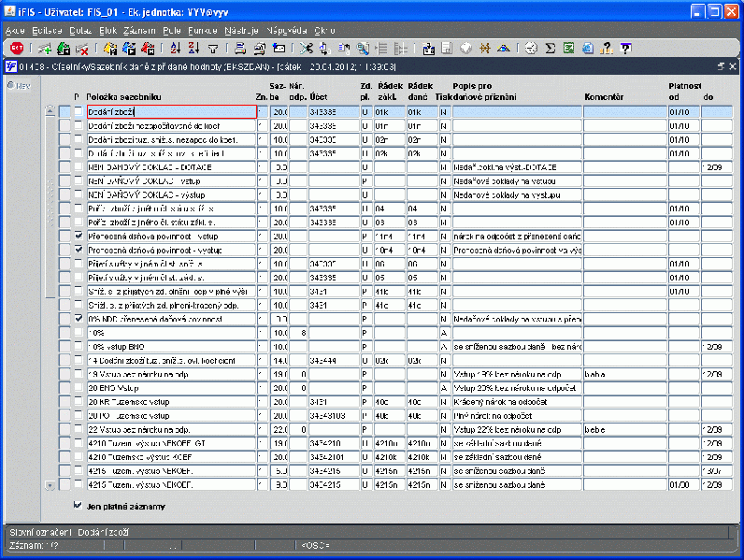Select the 'NENÍ DAŇOVÝ DOKLAD - DOTACE' row field
Screen dimensions: 744x560
click(x=171, y=167)
